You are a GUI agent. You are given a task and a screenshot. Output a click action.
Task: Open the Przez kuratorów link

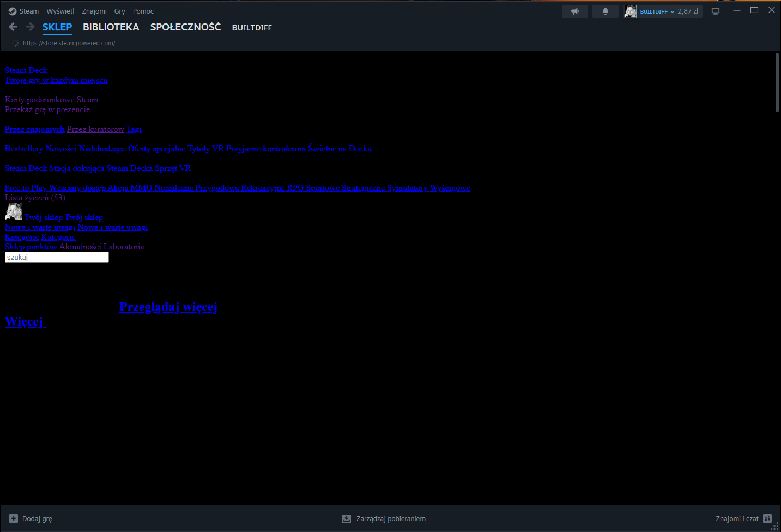tap(95, 129)
